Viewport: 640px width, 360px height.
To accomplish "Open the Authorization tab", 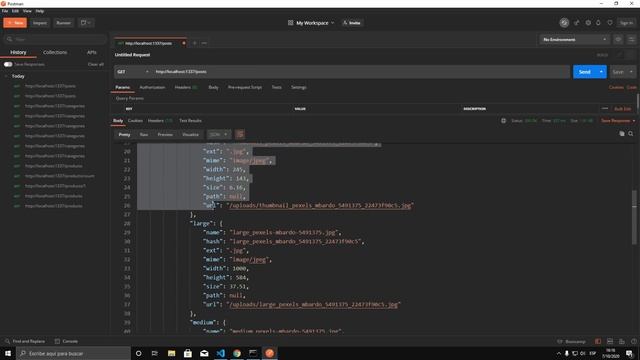I will click(152, 87).
